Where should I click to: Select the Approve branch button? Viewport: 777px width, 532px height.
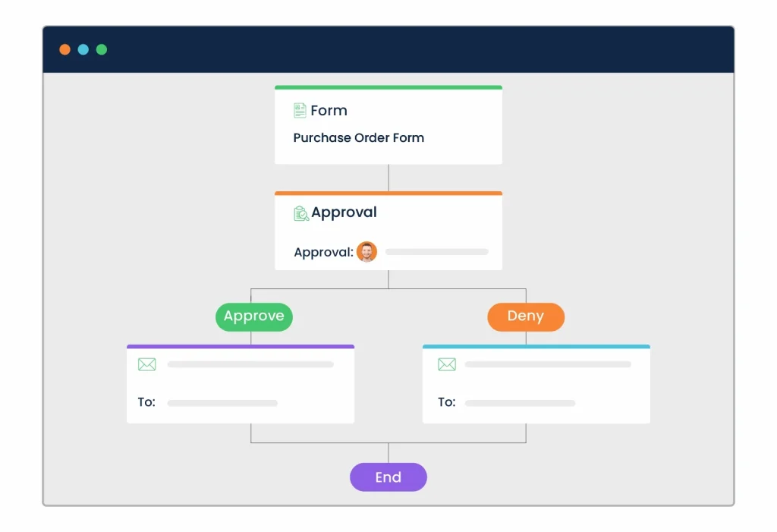(253, 316)
